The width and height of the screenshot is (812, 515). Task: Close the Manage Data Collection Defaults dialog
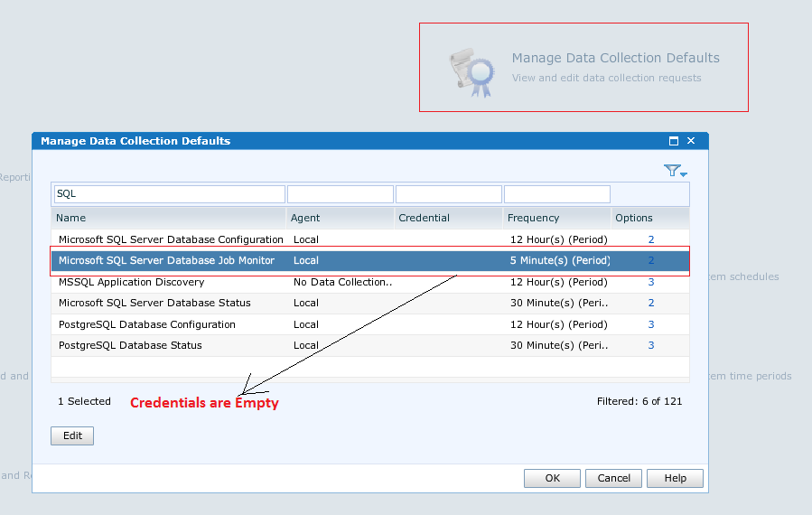tap(691, 140)
